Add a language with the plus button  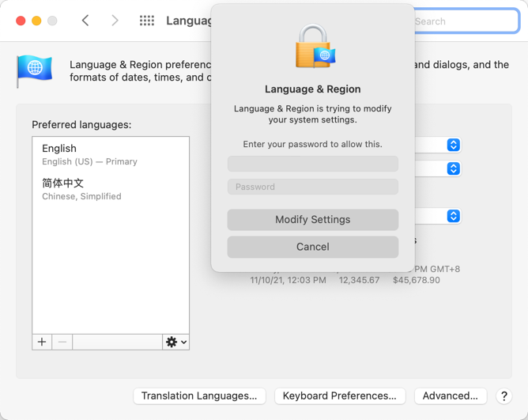(42, 342)
